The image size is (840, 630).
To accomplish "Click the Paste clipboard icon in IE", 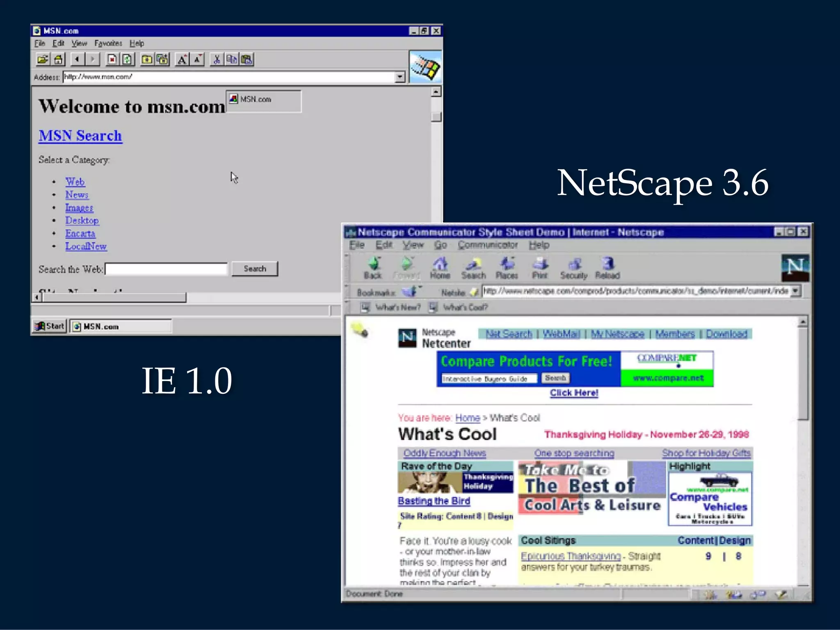I will coord(247,59).
